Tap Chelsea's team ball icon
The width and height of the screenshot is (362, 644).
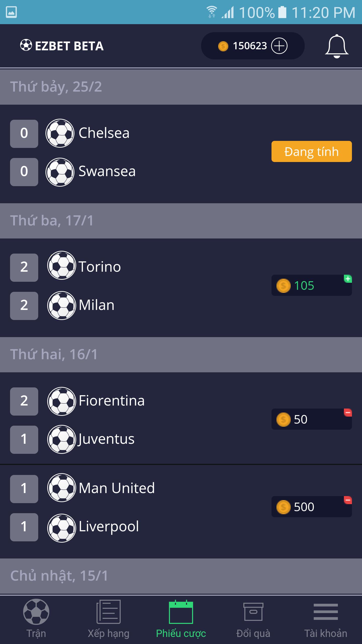(60, 133)
